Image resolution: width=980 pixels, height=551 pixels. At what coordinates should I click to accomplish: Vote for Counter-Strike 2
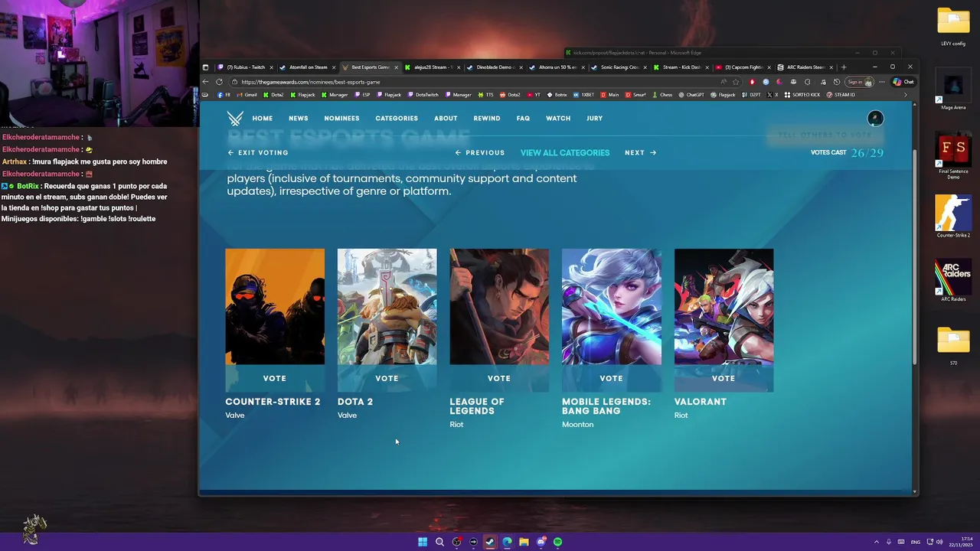pyautogui.click(x=275, y=378)
